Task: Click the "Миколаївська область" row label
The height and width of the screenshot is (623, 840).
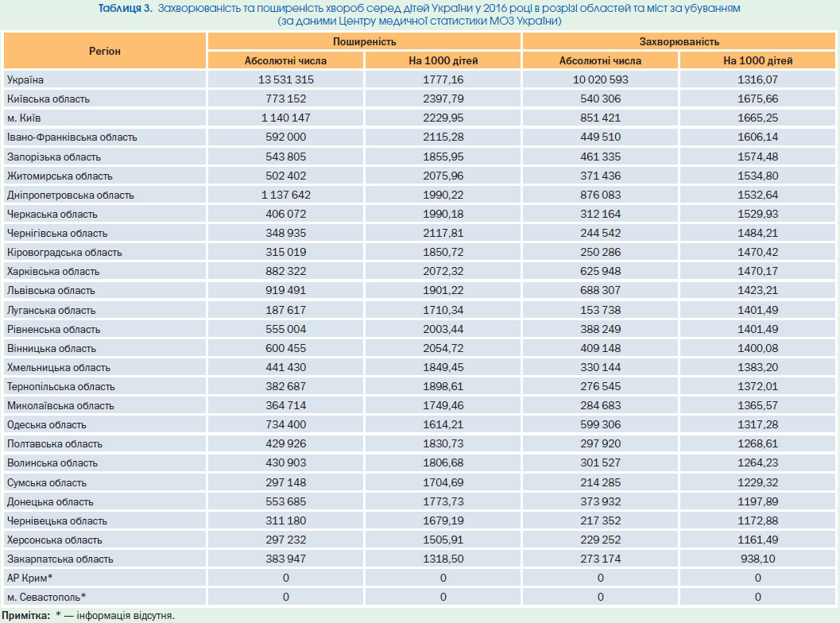Action: [60, 406]
